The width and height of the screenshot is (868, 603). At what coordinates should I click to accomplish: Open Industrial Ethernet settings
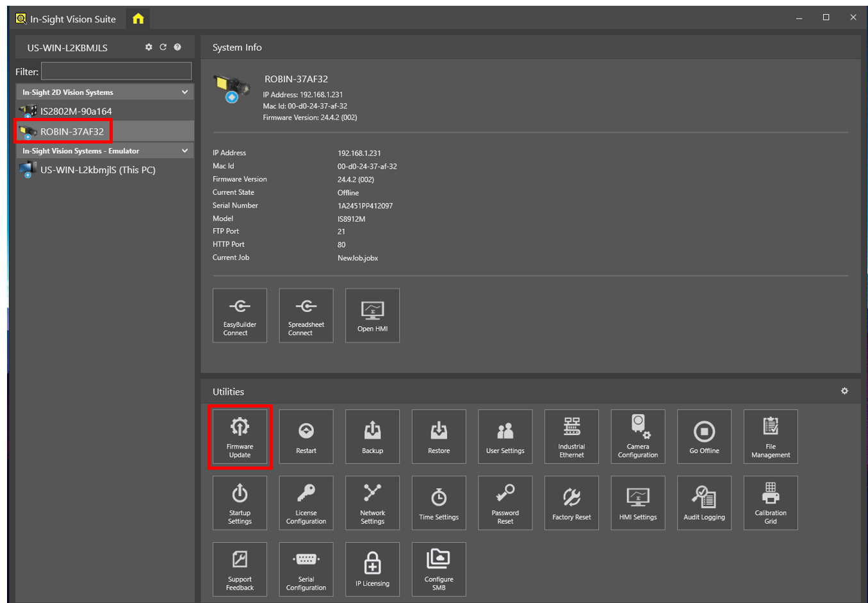point(571,436)
